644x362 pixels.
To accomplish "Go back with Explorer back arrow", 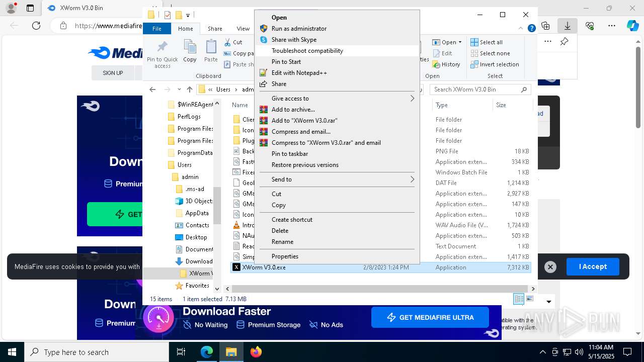I will coord(152,89).
